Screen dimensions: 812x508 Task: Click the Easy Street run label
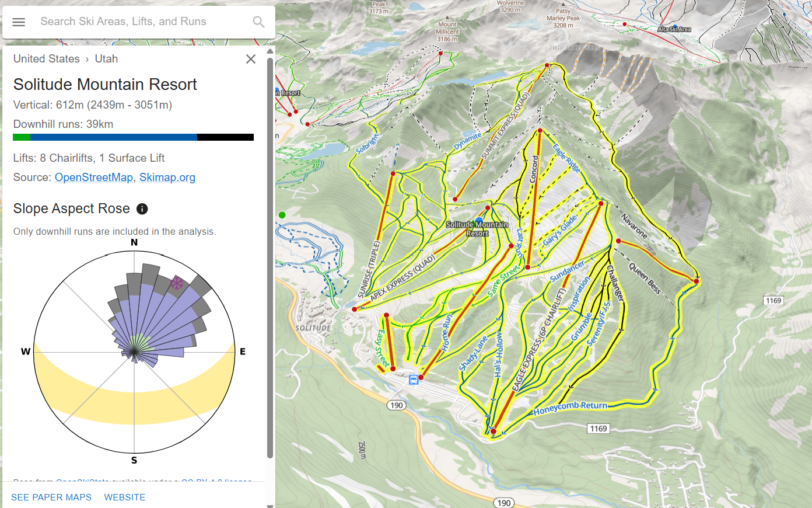pyautogui.click(x=381, y=349)
